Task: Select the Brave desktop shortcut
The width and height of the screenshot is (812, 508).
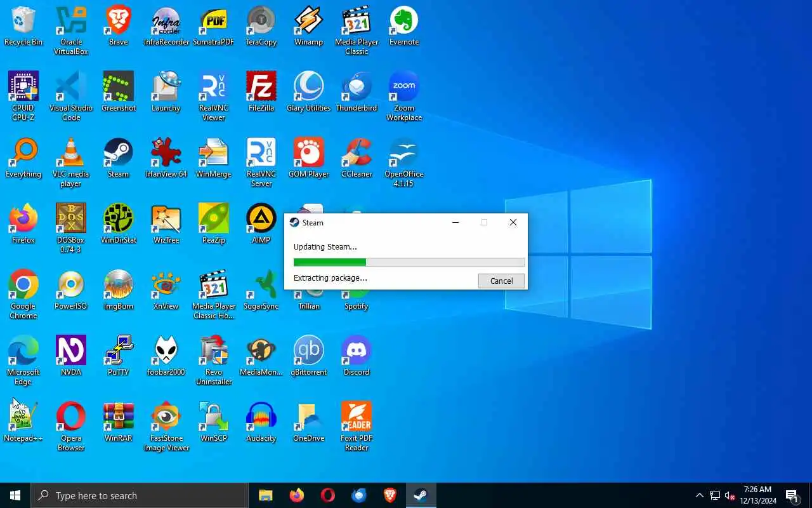Action: click(x=119, y=26)
